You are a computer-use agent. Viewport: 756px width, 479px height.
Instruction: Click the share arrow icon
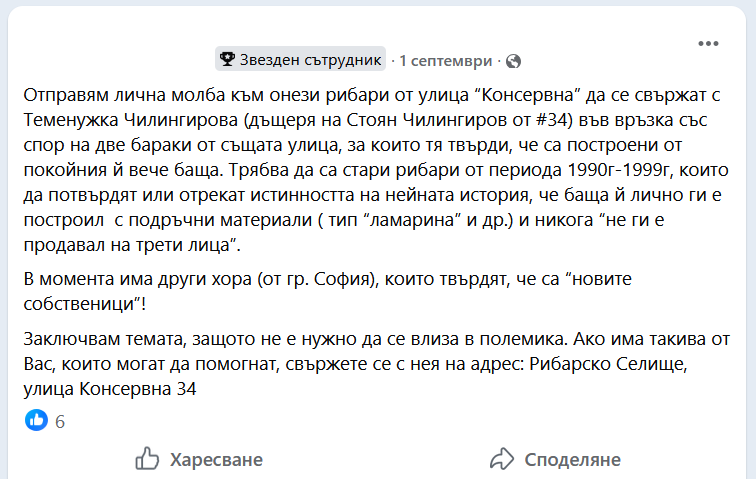(x=501, y=459)
